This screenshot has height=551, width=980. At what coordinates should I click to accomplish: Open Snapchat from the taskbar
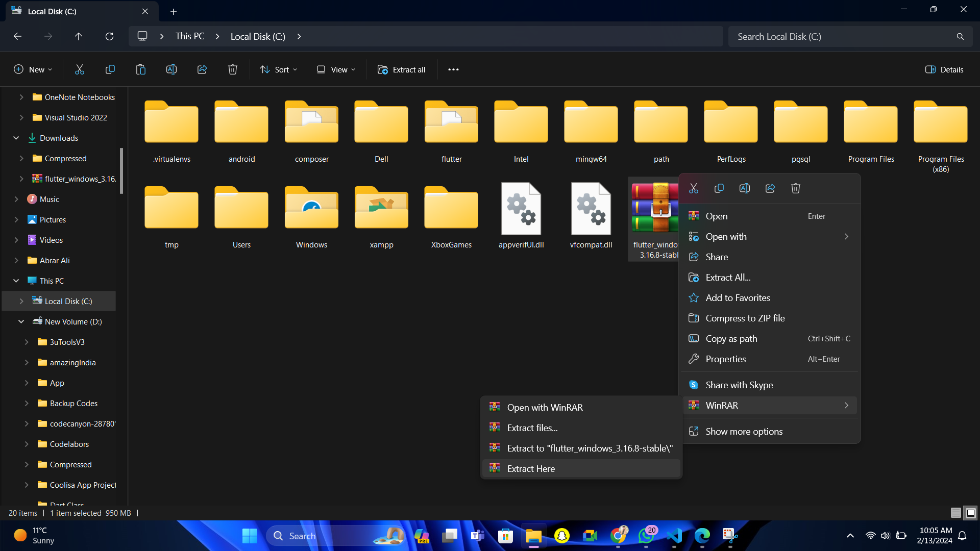[x=562, y=536]
